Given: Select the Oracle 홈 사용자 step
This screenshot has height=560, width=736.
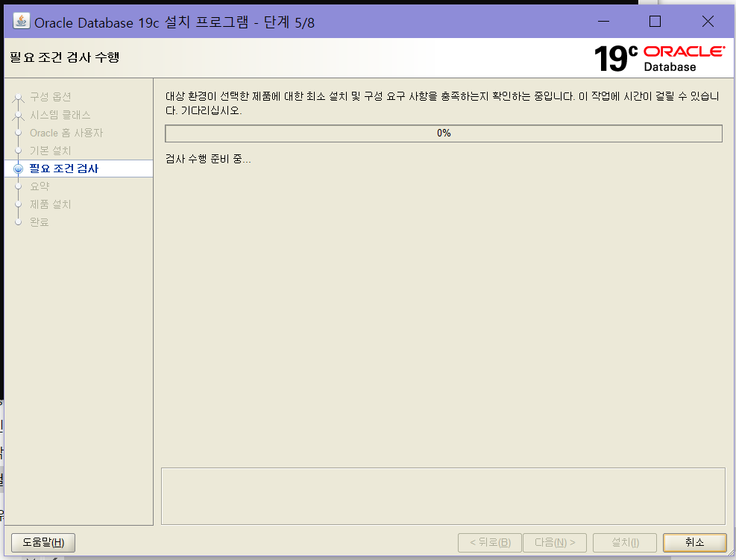Looking at the screenshot, I should coord(66,133).
